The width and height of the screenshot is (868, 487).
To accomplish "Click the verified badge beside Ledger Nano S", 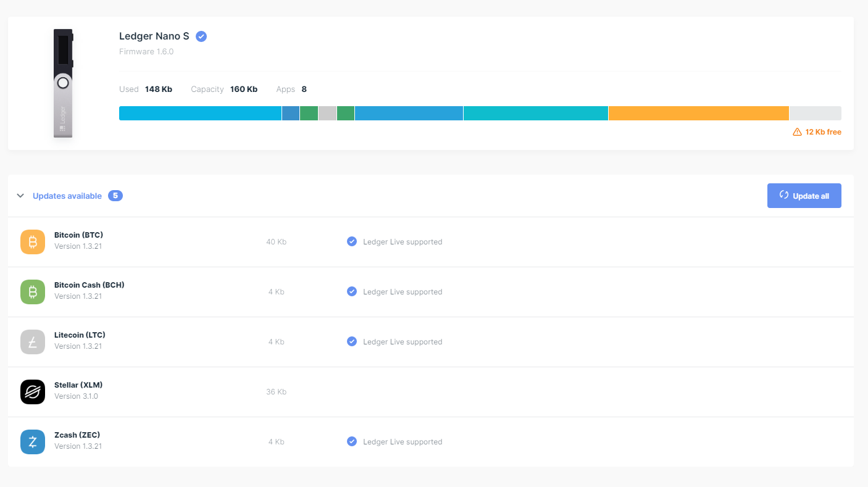I will [x=201, y=36].
